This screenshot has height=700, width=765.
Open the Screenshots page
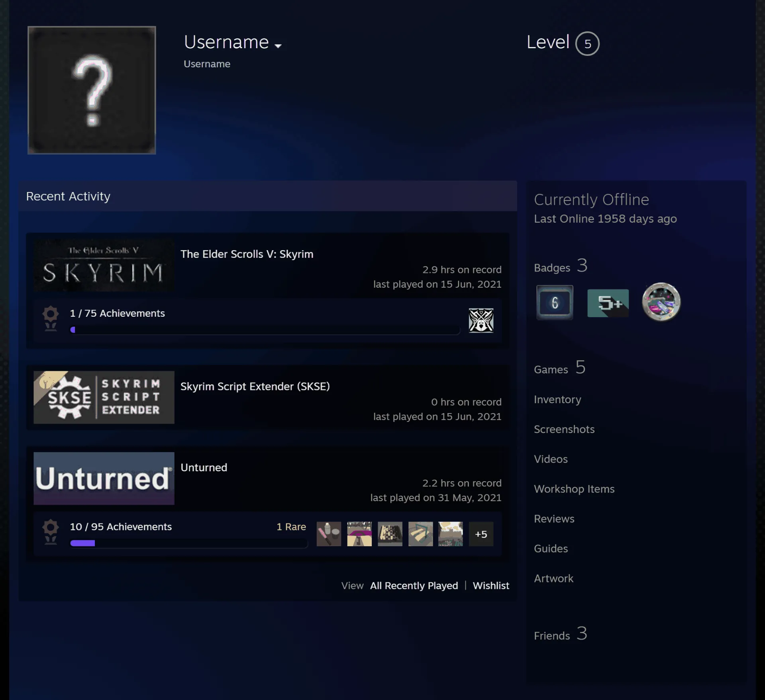point(564,429)
